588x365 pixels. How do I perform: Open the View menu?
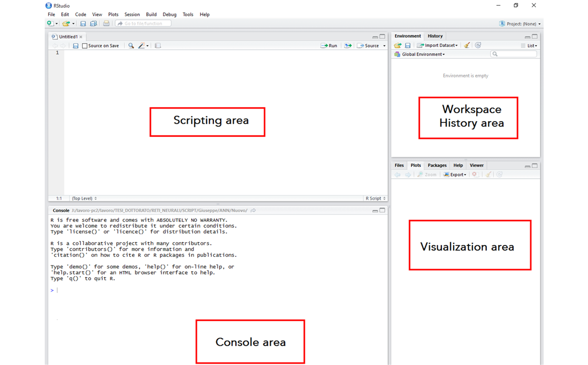coord(97,14)
